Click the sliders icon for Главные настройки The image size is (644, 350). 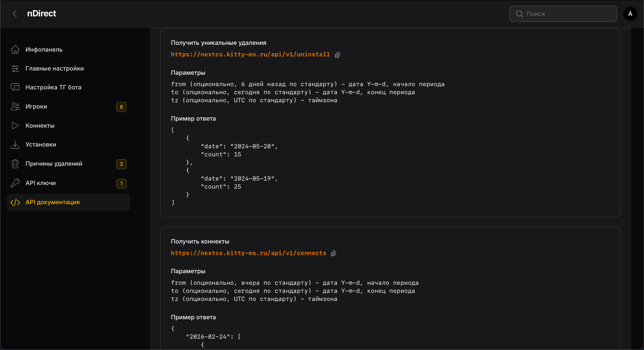pos(15,68)
